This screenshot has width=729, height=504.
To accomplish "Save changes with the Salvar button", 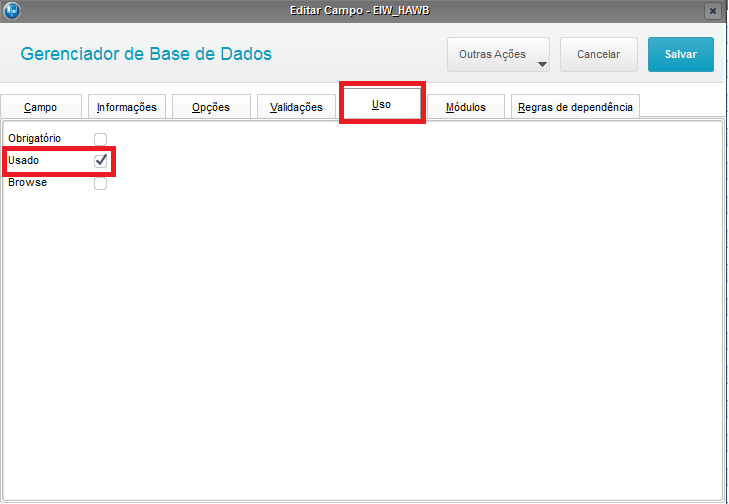I will [x=681, y=54].
